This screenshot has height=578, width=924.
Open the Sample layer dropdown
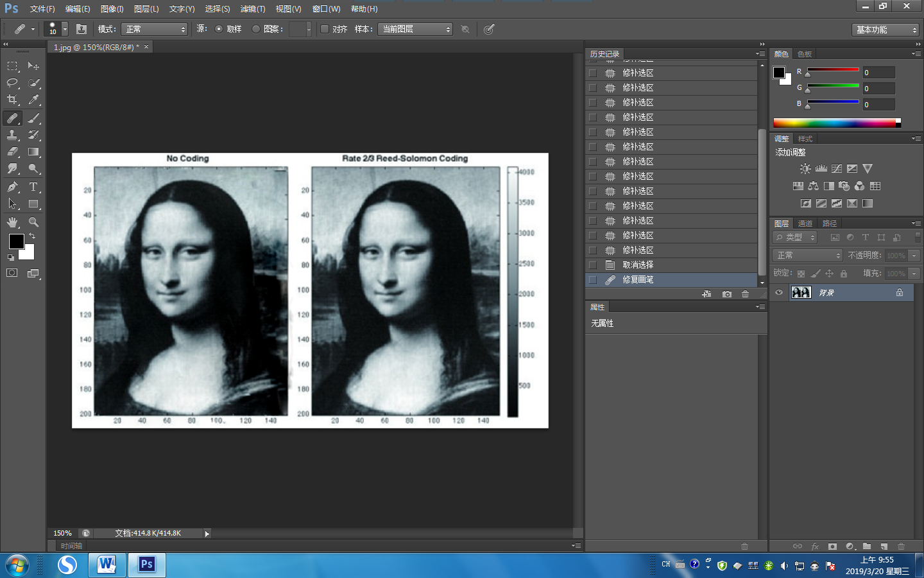pyautogui.click(x=415, y=30)
